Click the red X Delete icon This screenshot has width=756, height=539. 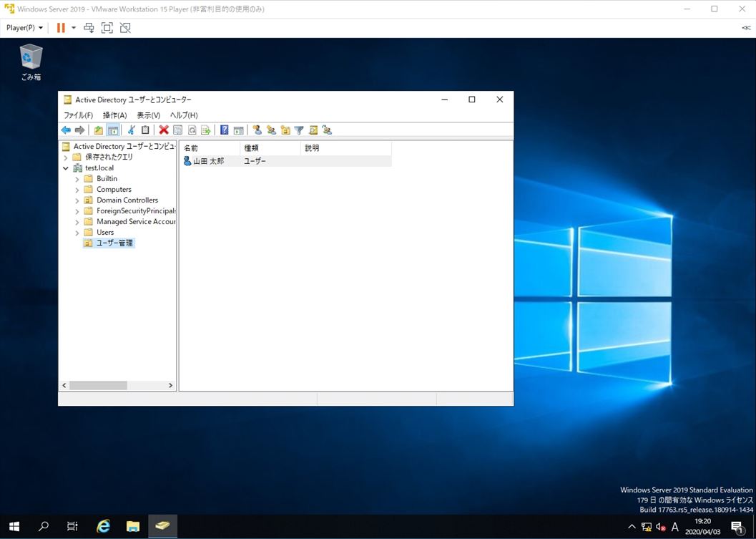coord(164,130)
